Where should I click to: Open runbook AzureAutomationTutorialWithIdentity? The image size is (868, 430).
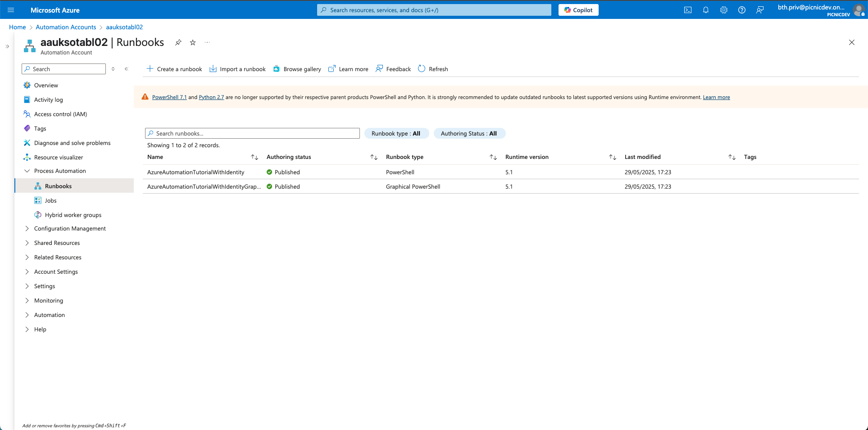tap(195, 172)
